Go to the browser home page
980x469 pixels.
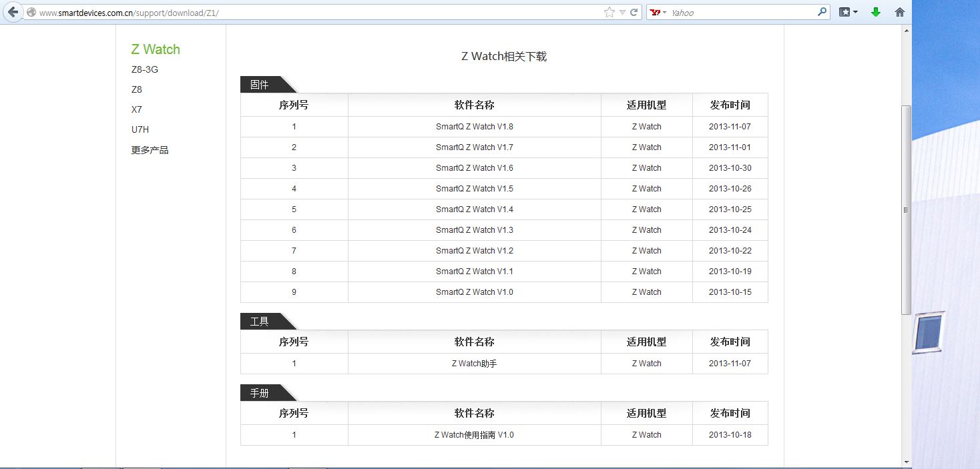900,12
